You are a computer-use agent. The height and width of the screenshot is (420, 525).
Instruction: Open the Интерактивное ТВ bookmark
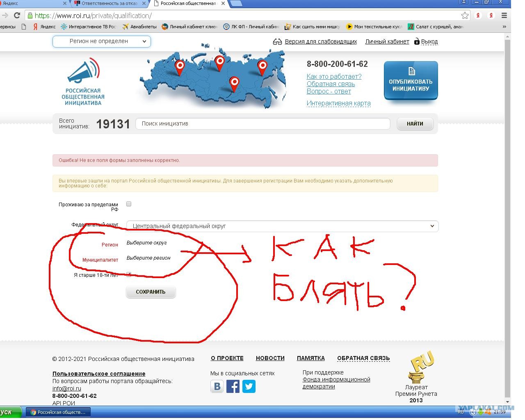coord(89,27)
